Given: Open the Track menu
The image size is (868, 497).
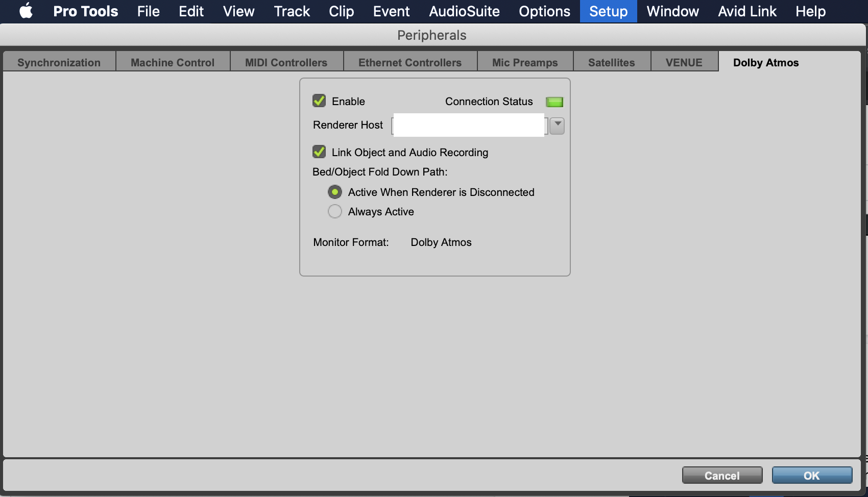Looking at the screenshot, I should click(x=292, y=11).
